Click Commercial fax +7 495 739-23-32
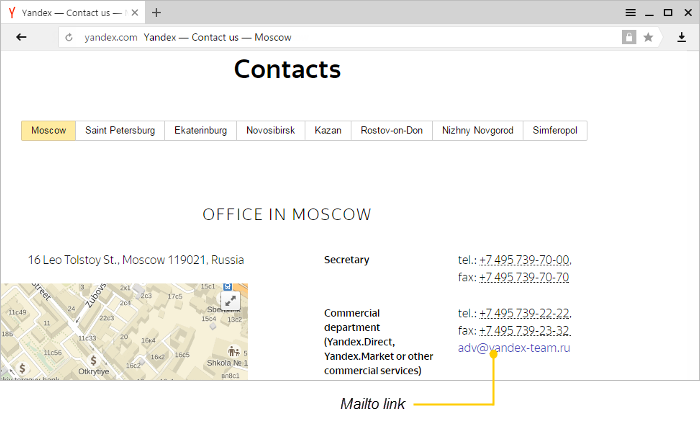700x430 pixels. [x=524, y=331]
